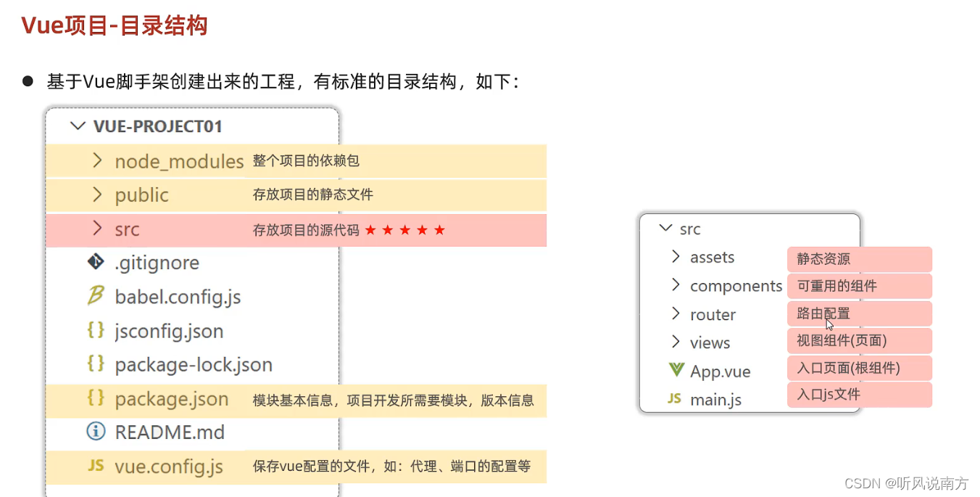Click the '入口页面(根组件)' label beside App.vue

pos(848,368)
